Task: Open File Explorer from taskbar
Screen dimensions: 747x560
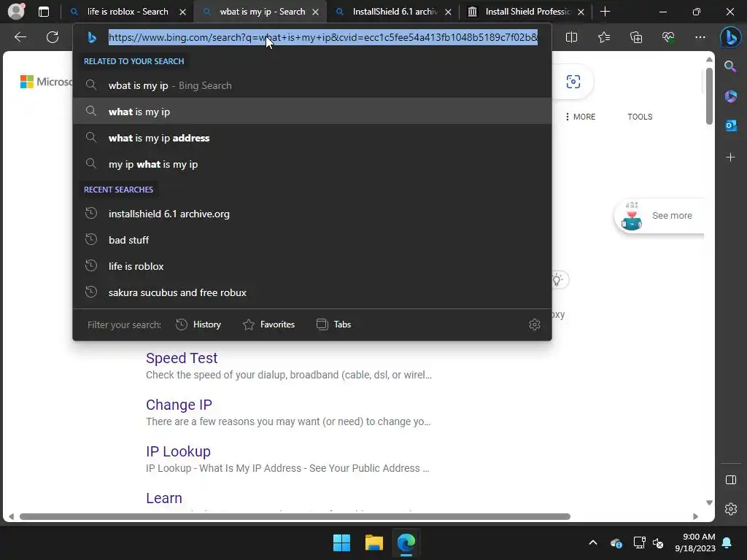Action: click(374, 542)
